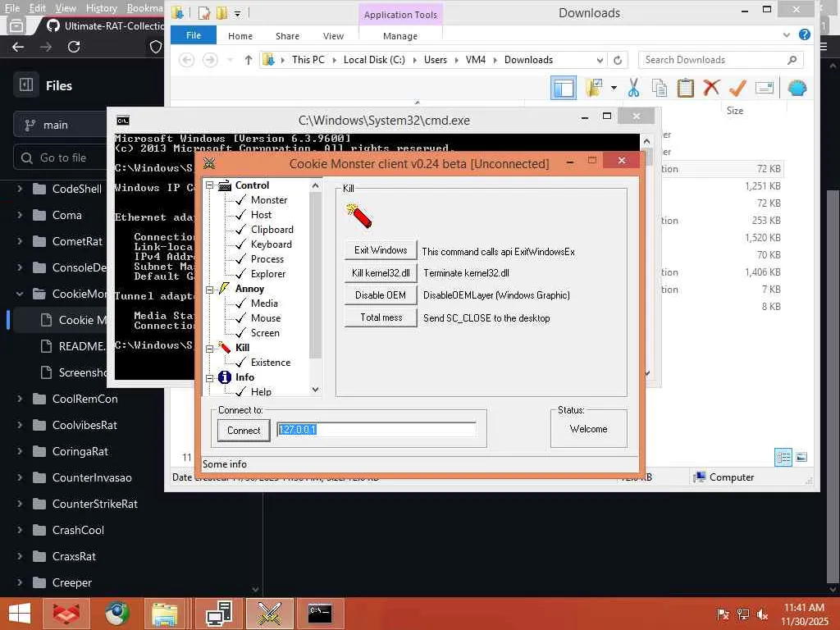Click the 127.0.0.1 address input field
The image size is (840, 630).
(x=376, y=429)
